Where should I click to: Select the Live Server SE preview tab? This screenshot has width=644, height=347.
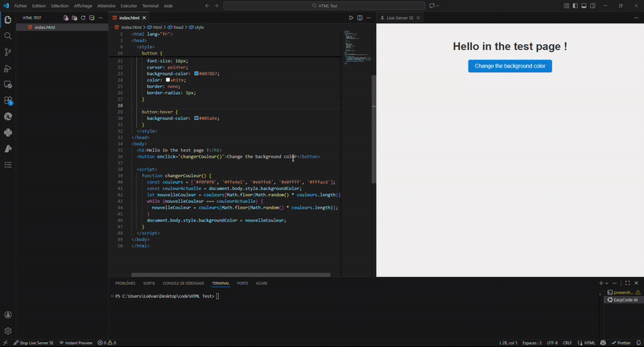(x=399, y=18)
